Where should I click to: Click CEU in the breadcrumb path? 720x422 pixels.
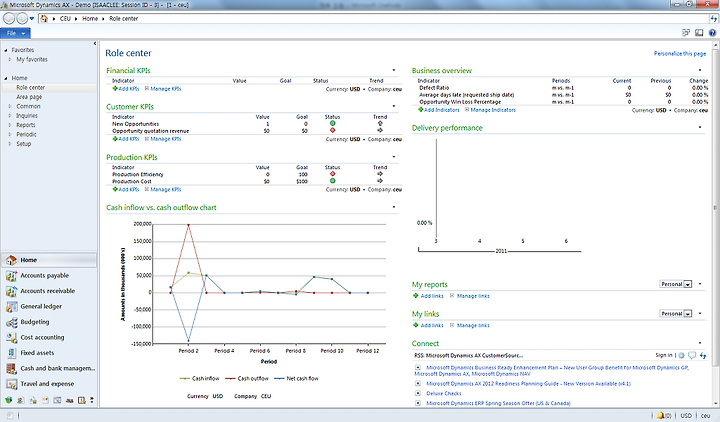click(65, 19)
